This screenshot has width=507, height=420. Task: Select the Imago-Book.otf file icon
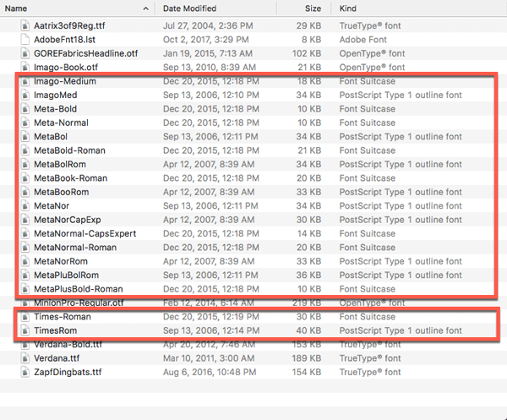coord(25,68)
